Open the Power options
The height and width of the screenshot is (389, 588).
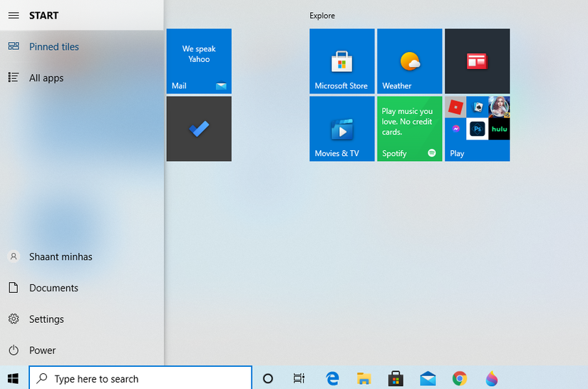point(82,350)
